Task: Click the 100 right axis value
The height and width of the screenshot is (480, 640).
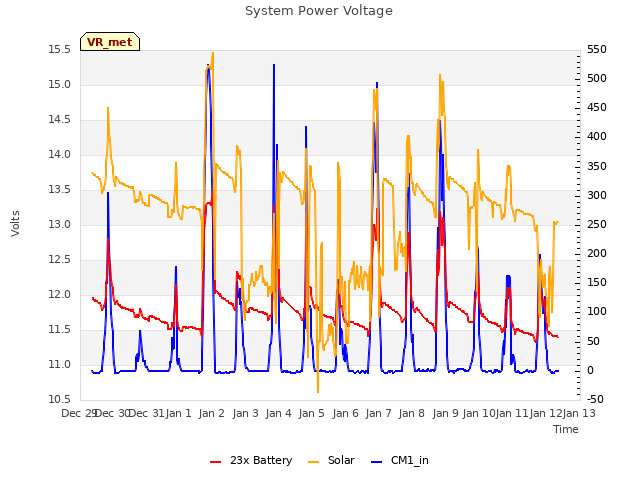Action: point(597,312)
